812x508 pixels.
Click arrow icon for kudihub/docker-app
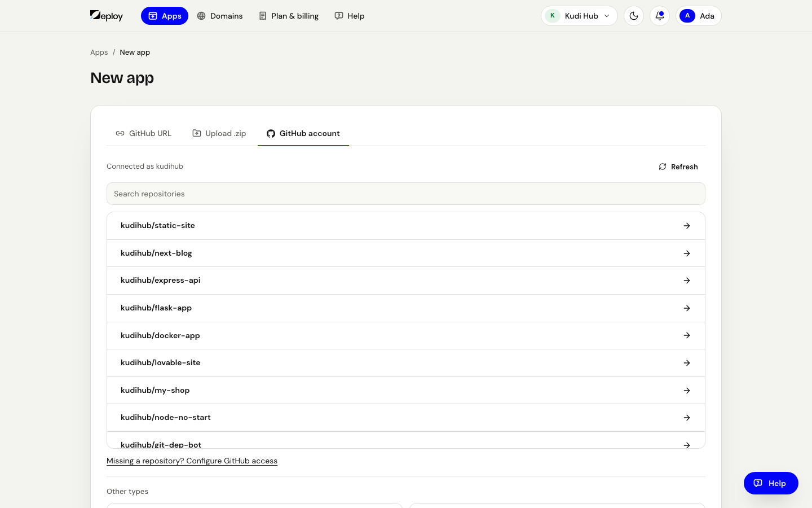[687, 335]
